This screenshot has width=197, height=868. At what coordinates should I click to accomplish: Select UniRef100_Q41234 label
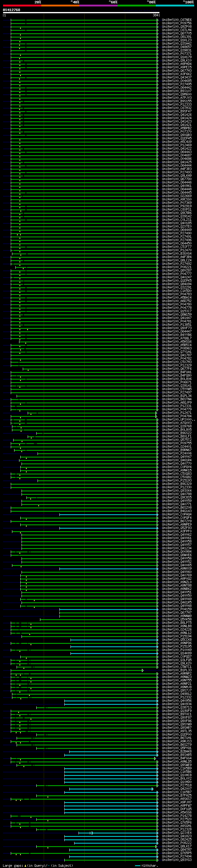[x=177, y=548]
